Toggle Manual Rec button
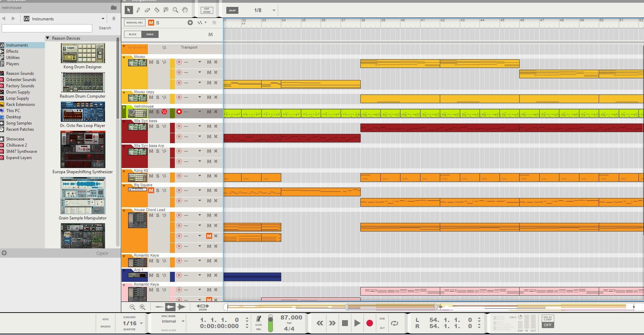Screen dimensions: 644x335 tap(134, 23)
